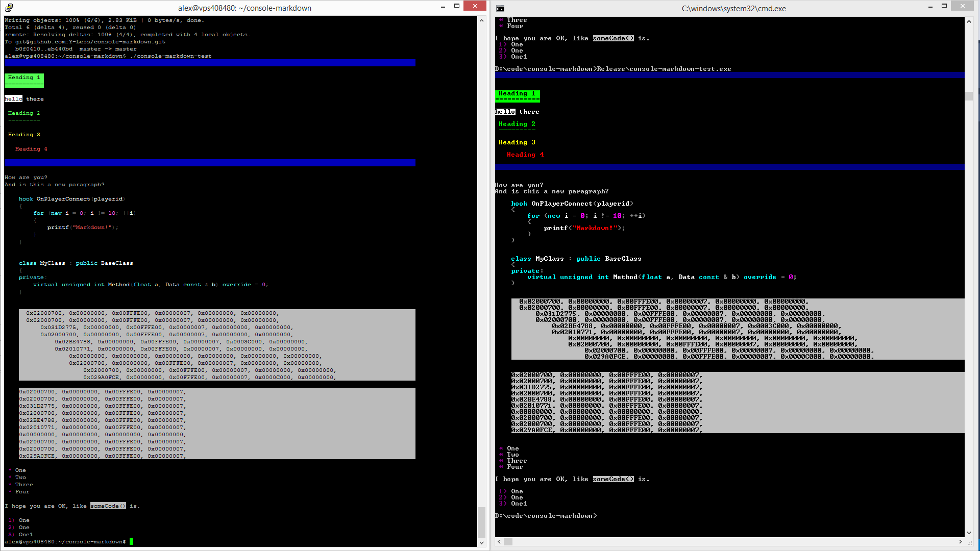The height and width of the screenshot is (551, 980).
Task: Click the PuTTY scrollbar up arrow
Action: tap(481, 20)
